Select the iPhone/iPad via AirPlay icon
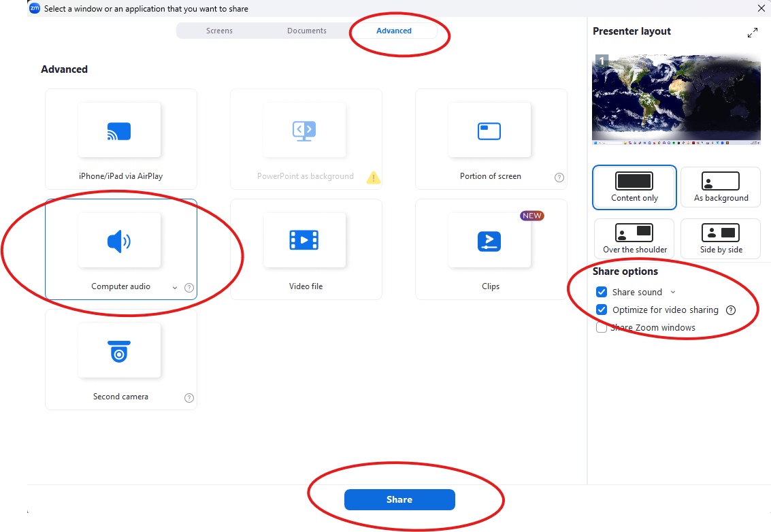This screenshot has height=532, width=771. pyautogui.click(x=119, y=131)
